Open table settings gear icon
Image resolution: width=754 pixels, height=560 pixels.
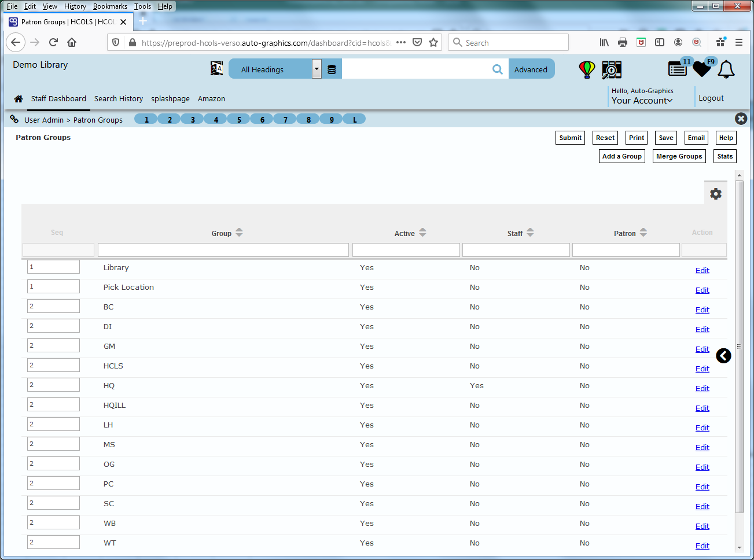point(716,194)
